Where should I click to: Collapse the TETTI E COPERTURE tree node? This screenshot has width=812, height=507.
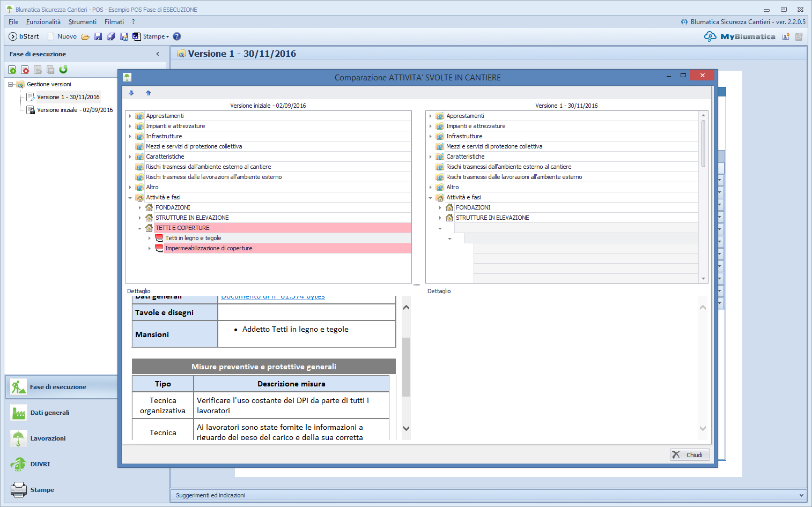point(140,228)
